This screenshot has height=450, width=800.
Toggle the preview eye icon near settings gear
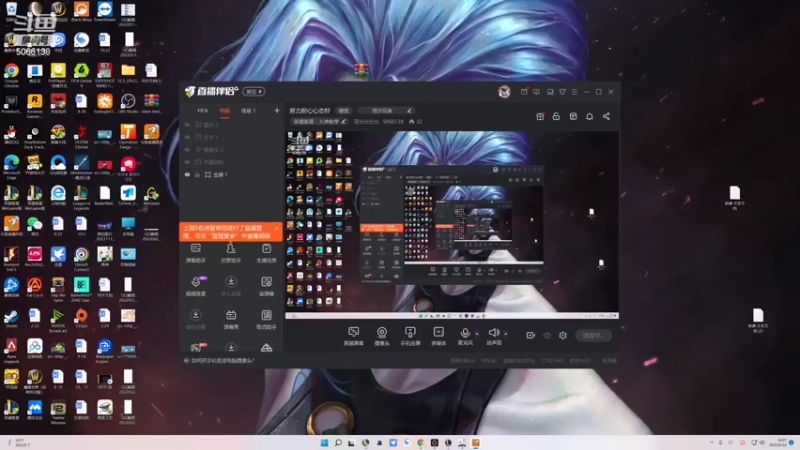(x=547, y=336)
